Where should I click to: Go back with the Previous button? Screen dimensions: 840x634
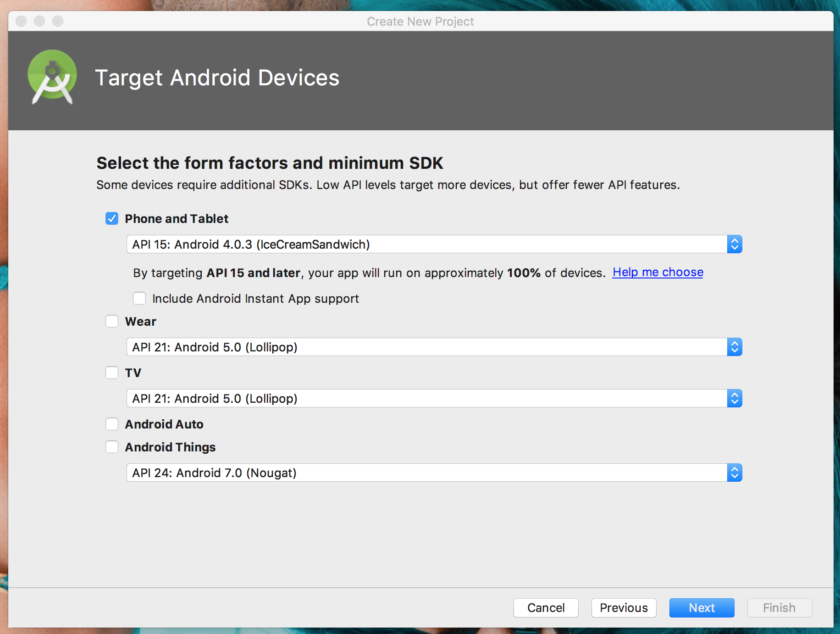coord(624,608)
